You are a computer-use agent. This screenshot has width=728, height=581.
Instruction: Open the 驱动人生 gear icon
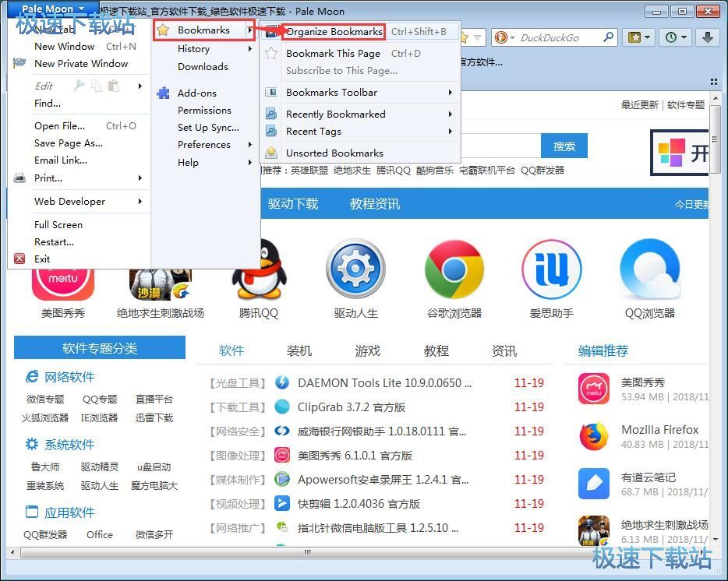[x=355, y=269]
